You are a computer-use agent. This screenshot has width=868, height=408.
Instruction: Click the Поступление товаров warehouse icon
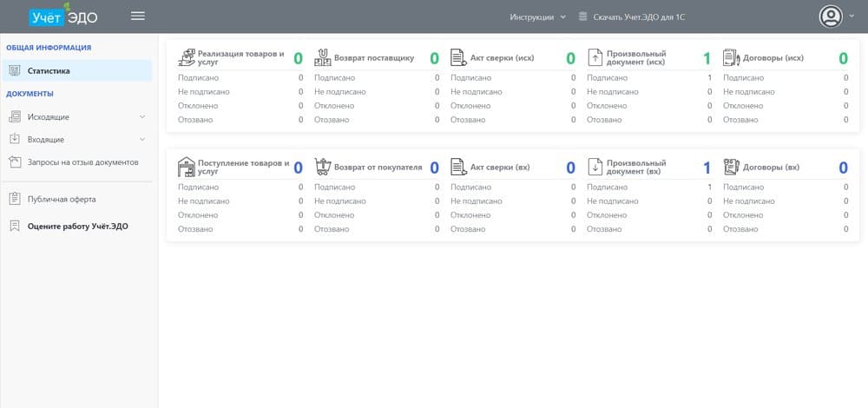187,168
